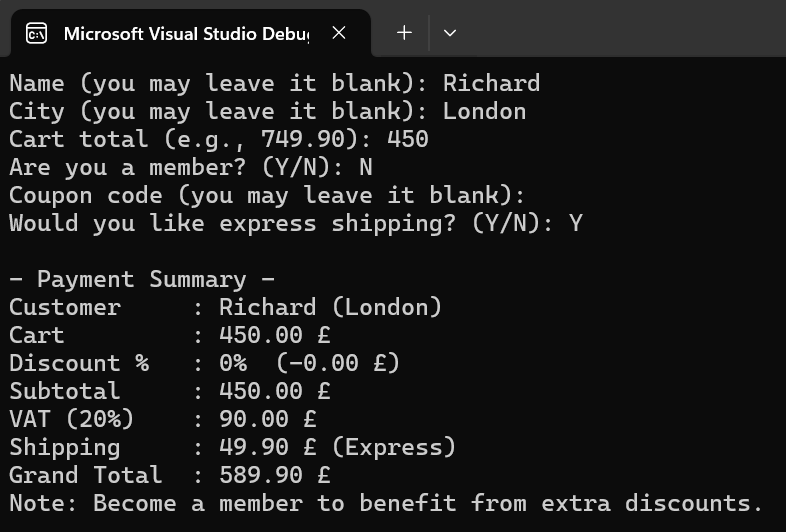The width and height of the screenshot is (786, 532).
Task: Click the entered name Richard
Action: pos(491,83)
